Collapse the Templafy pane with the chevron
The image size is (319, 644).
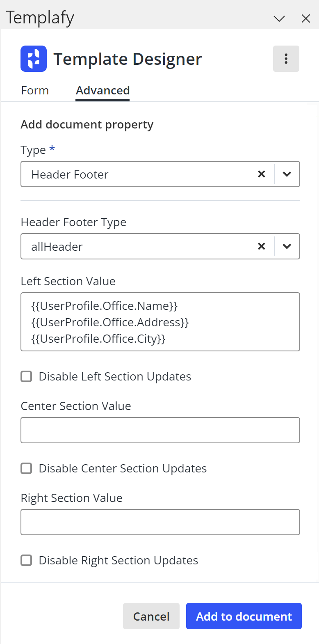279,18
